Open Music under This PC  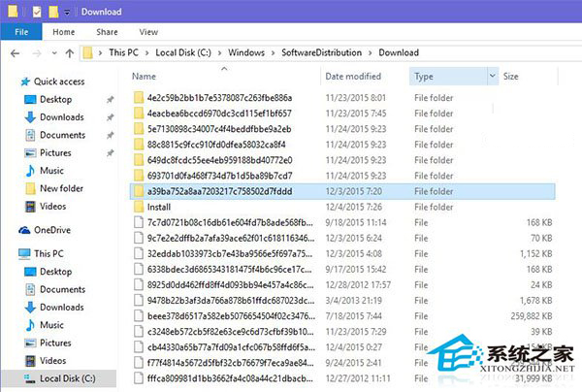tap(51, 325)
